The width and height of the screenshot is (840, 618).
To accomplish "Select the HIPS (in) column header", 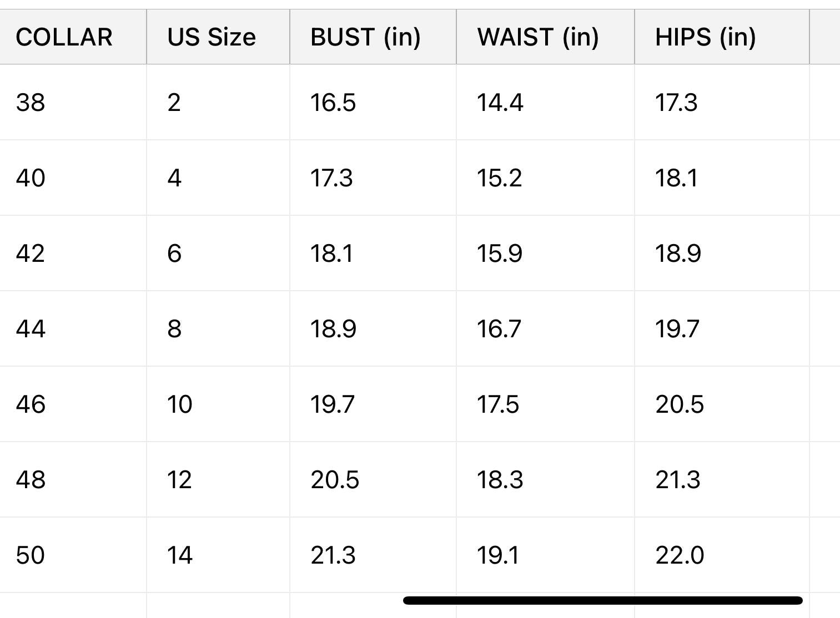I will pyautogui.click(x=705, y=37).
